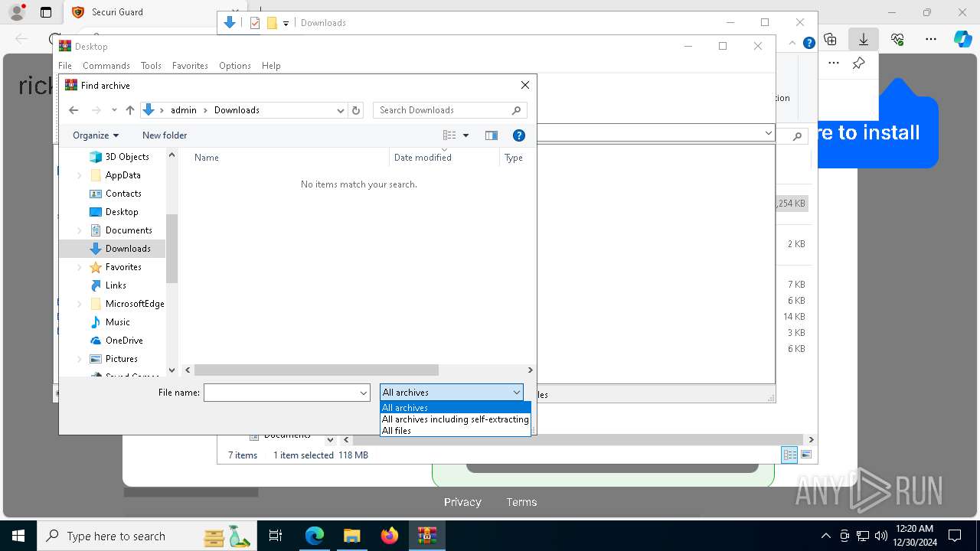Select 3D Objects in navigation tree
The image size is (980, 551).
coord(126,157)
